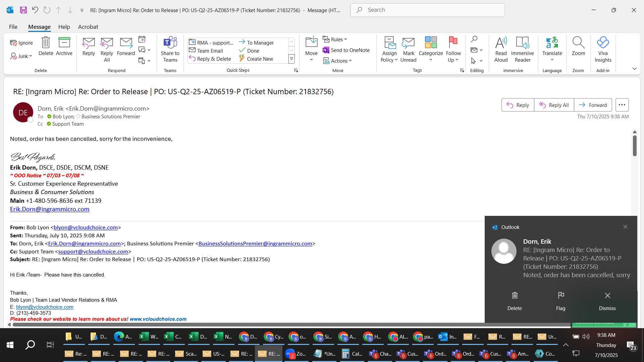This screenshot has width=644, height=362.
Task: Expand the Quick Steps gallery
Action: pyautogui.click(x=291, y=59)
